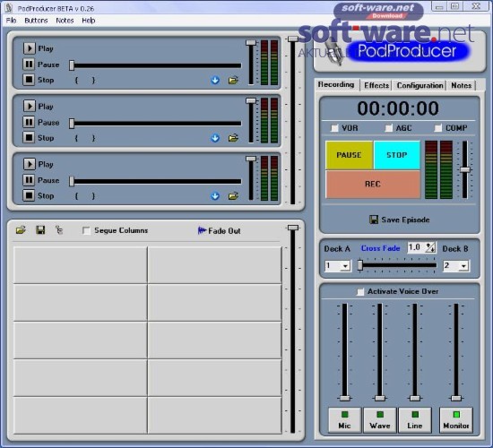Click the REC button
Viewport: 493px width, 448px height.
click(373, 184)
